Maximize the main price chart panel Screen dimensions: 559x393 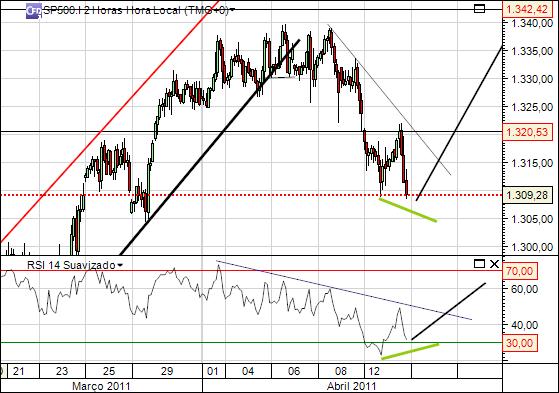[479, 9]
